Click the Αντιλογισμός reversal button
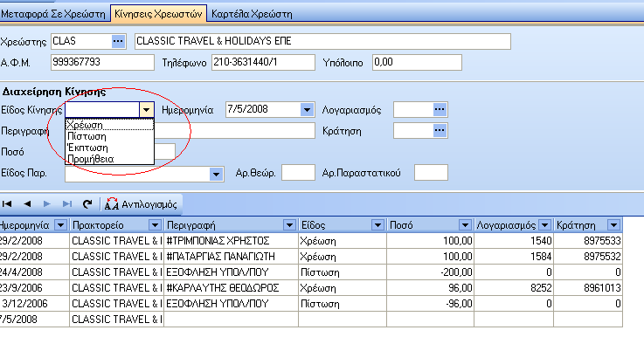 pyautogui.click(x=141, y=204)
